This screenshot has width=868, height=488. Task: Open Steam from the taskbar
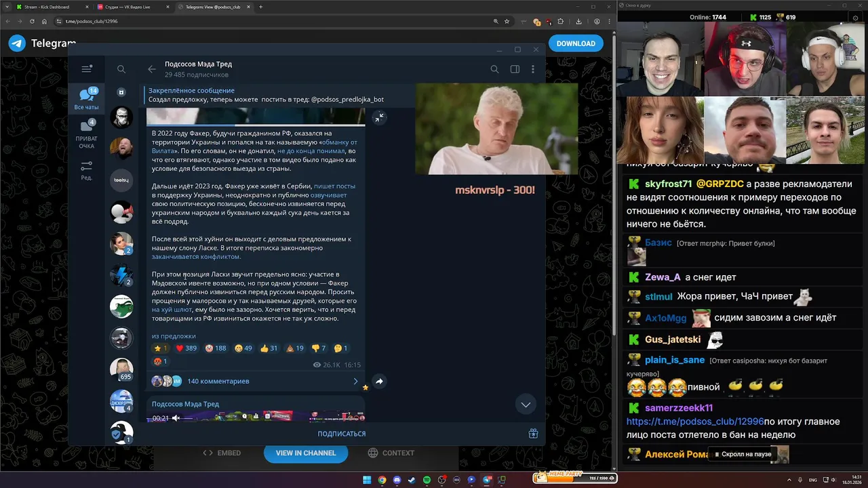click(412, 480)
